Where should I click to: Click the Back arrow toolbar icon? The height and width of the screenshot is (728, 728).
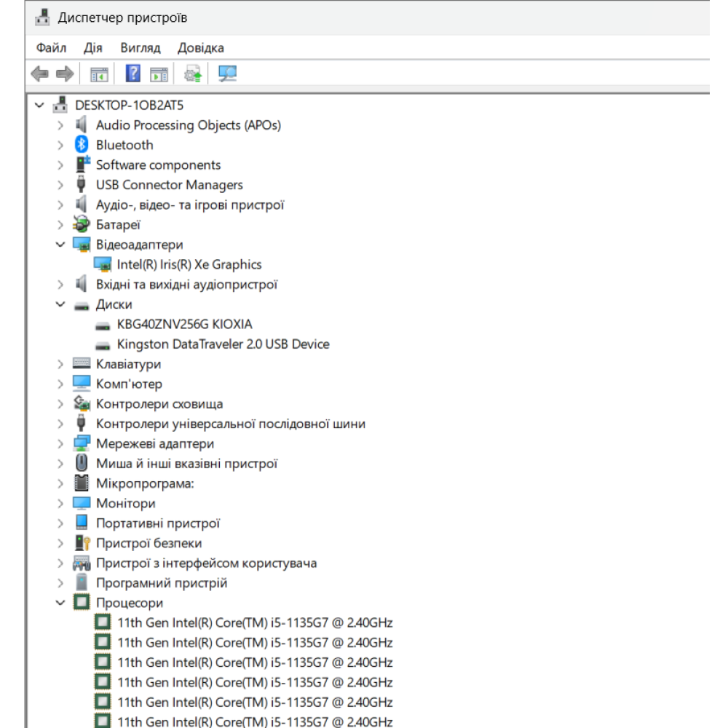(x=40, y=74)
